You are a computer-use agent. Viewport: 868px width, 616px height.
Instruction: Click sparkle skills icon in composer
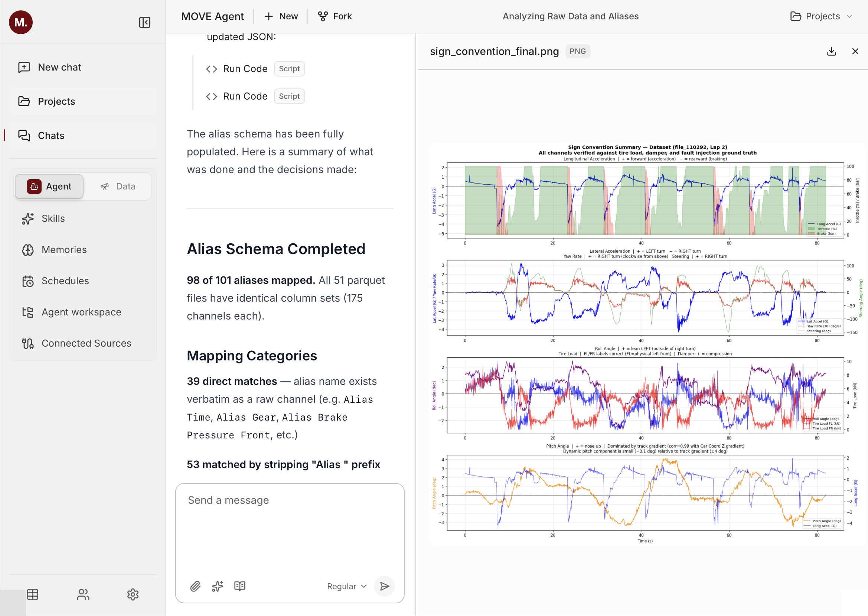tap(218, 586)
